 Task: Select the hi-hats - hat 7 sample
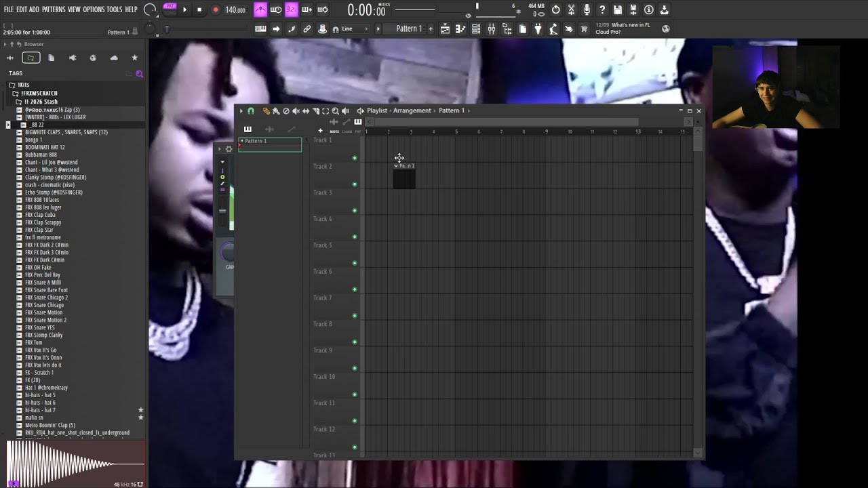[x=40, y=410]
